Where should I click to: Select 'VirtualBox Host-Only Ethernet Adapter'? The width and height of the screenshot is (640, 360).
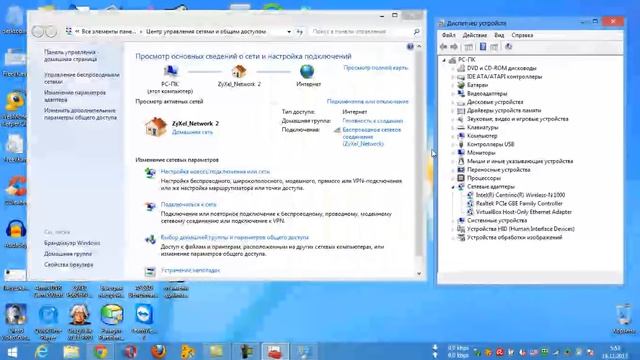coord(524,212)
